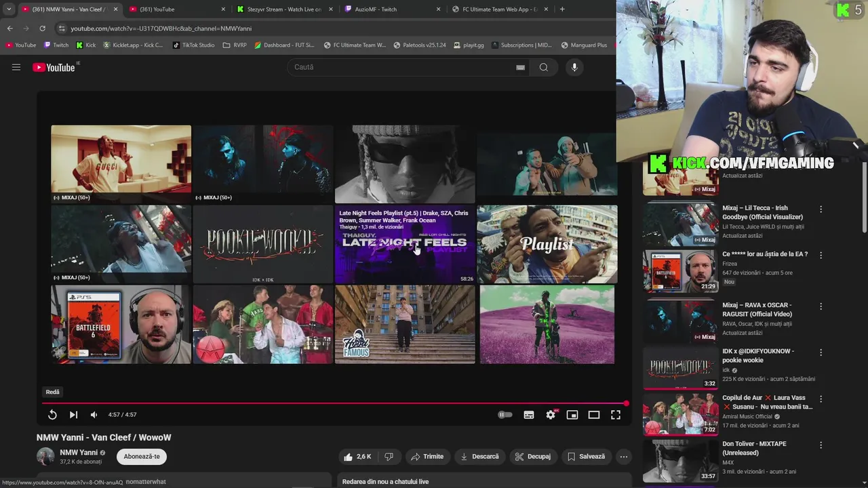Create a clip with Decupaj
This screenshot has width=868, height=488.
(x=533, y=457)
